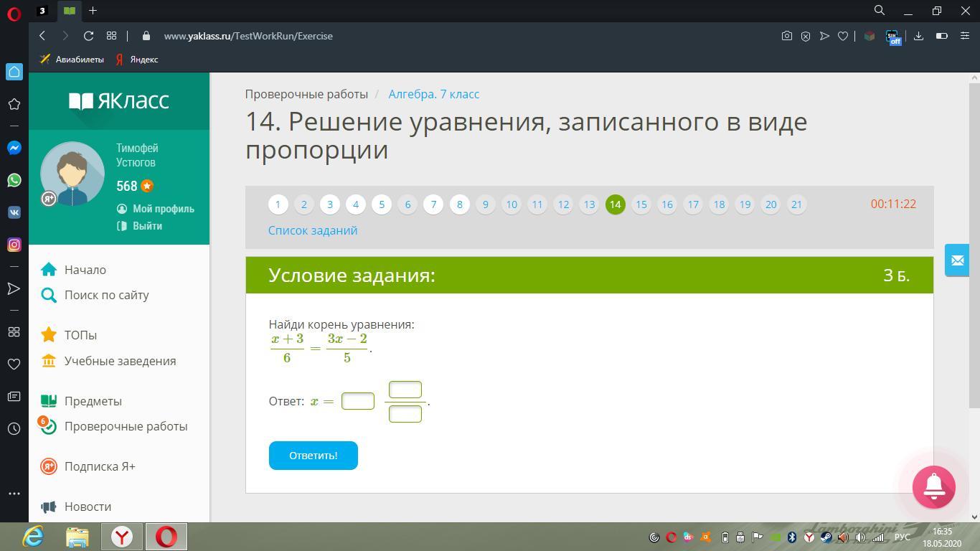
Task: Go to question 21
Action: (x=796, y=204)
